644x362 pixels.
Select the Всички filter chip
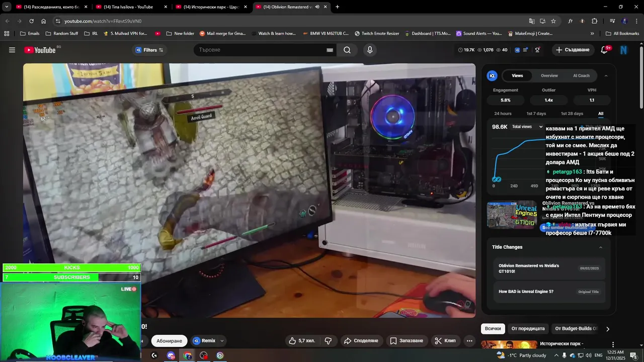[493, 329]
